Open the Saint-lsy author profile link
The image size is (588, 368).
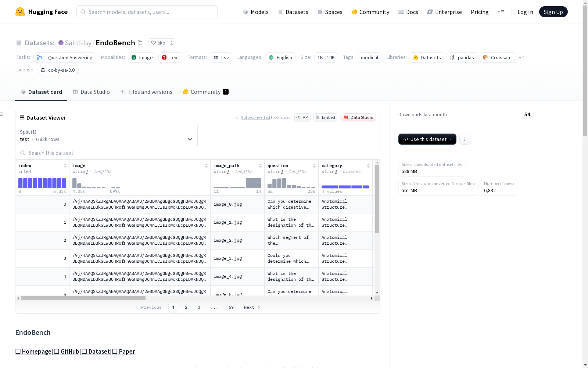(x=78, y=43)
